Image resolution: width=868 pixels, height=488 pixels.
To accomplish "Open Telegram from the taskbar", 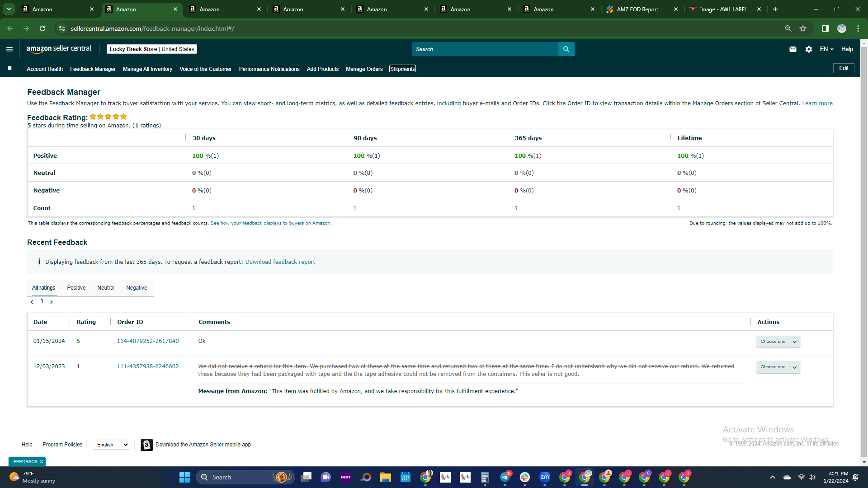I will point(505,477).
